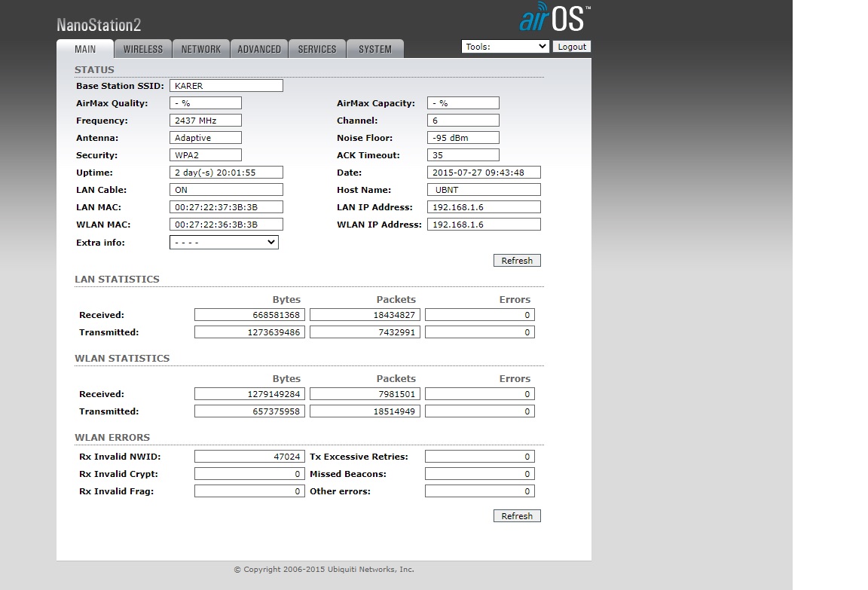Screen dimensions: 868x590
Task: Switch to the MAIN tab
Action: [x=85, y=49]
